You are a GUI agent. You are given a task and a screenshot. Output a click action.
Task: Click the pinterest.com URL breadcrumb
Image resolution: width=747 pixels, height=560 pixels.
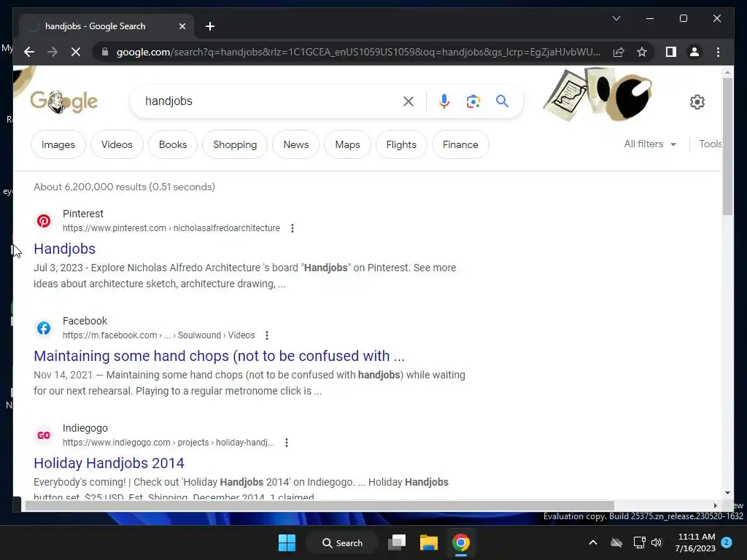pyautogui.click(x=171, y=228)
